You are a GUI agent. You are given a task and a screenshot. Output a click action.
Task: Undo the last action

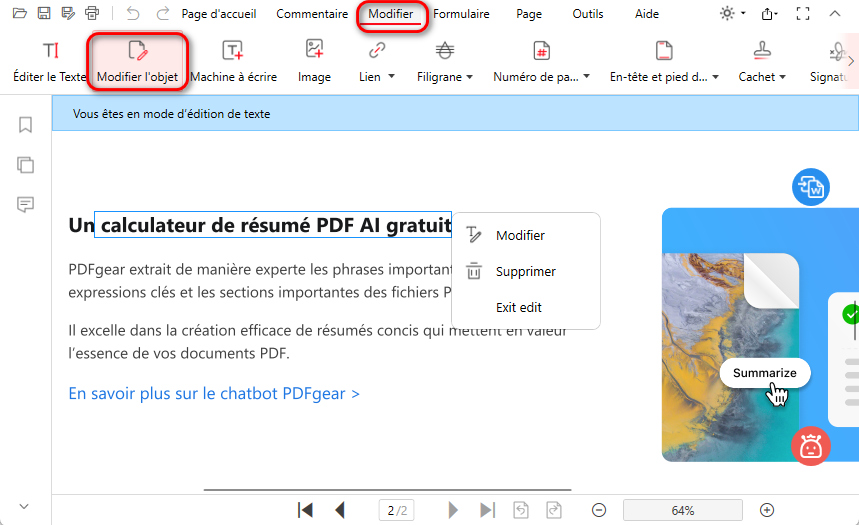click(133, 13)
